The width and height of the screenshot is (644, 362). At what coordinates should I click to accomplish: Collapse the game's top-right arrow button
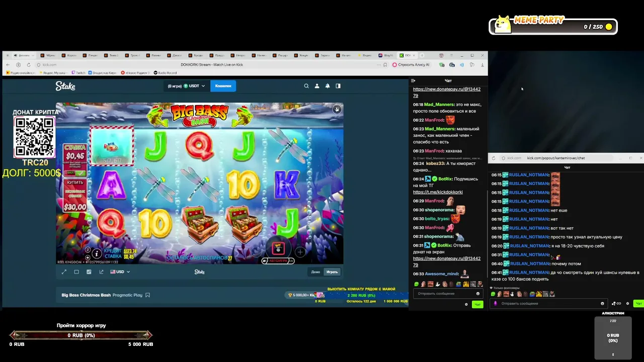pyautogui.click(x=337, y=109)
